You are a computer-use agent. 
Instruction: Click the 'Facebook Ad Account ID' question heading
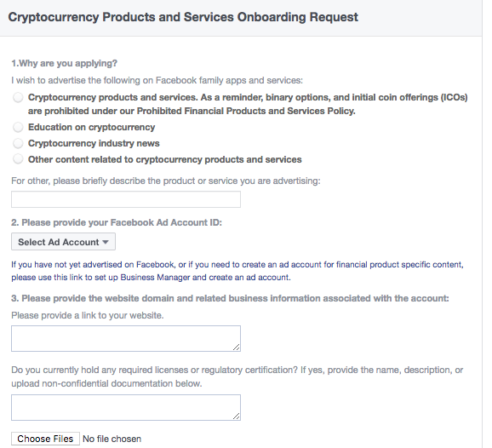point(117,222)
